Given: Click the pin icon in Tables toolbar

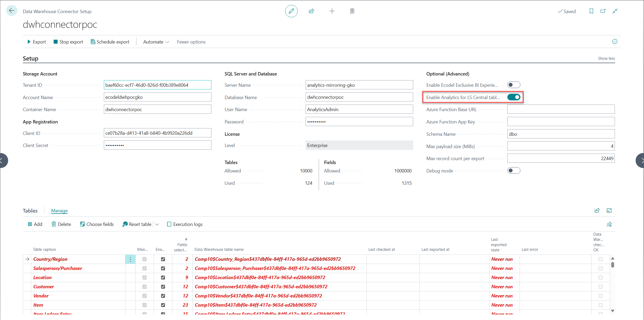Looking at the screenshot, I should [609, 224].
